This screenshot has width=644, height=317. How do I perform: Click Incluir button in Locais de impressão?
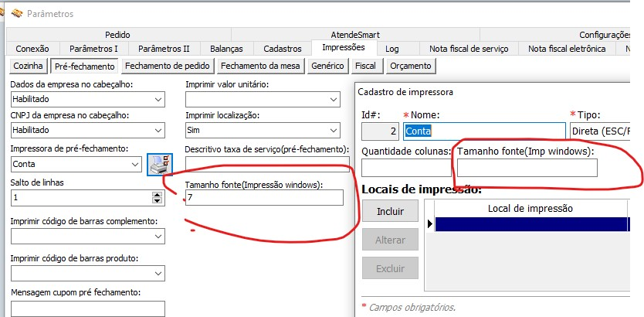click(390, 211)
